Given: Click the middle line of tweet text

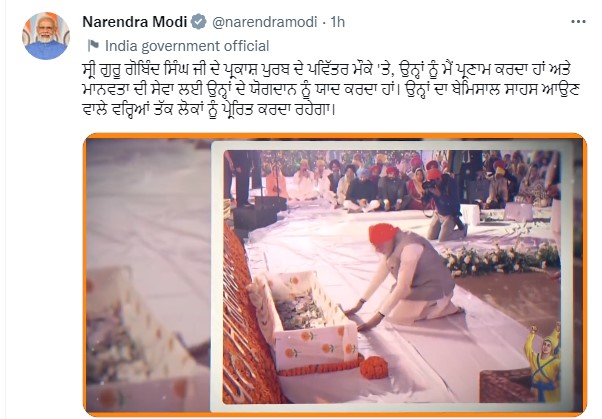Looking at the screenshot, I should click(330, 89).
